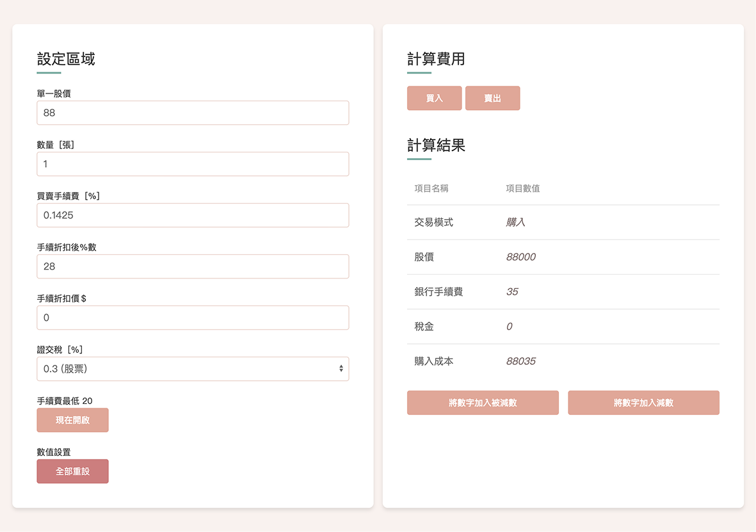
Task: Open the 證交稅［%］ dropdown
Action: [193, 369]
